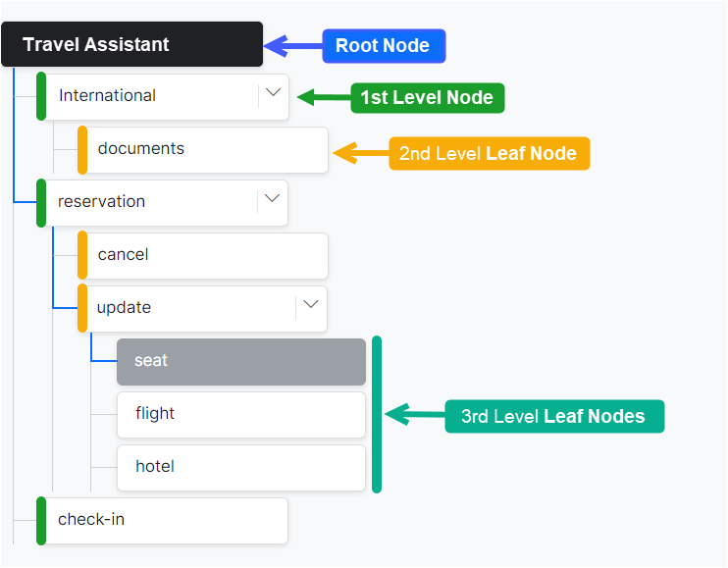Click the blue arrow pointing to root node
Viewport: 728px width, 568px height.
click(293, 45)
